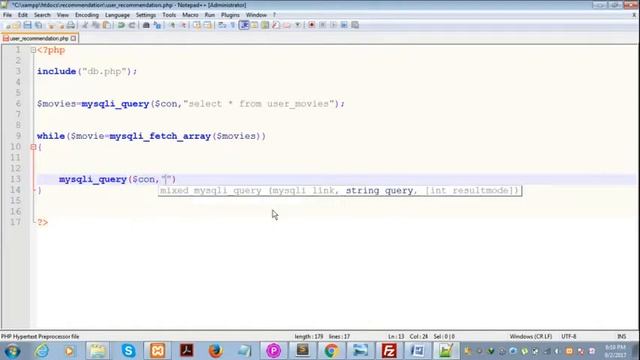640x360 pixels.
Task: Place cursor on the include("db.php") line
Action: click(87, 71)
